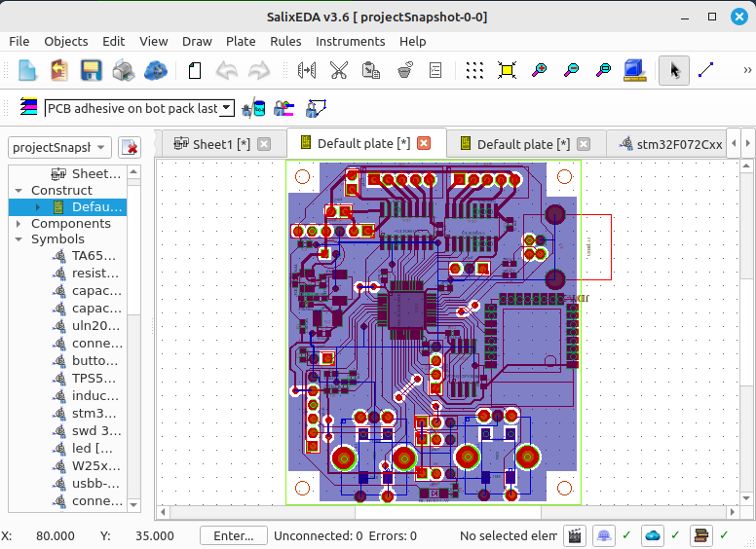Click the lock icon with cyan barrel
Screen dimensions: 756x549
[x=253, y=108]
